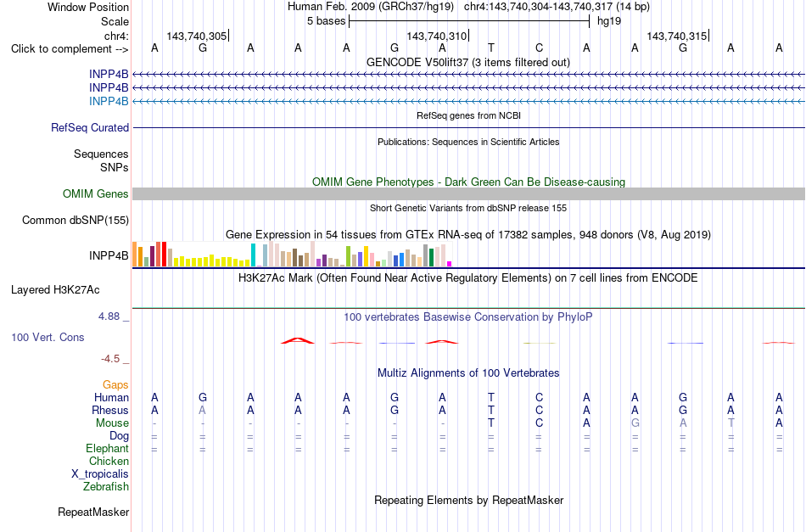Open the RefSeq Curated track label

[90, 127]
